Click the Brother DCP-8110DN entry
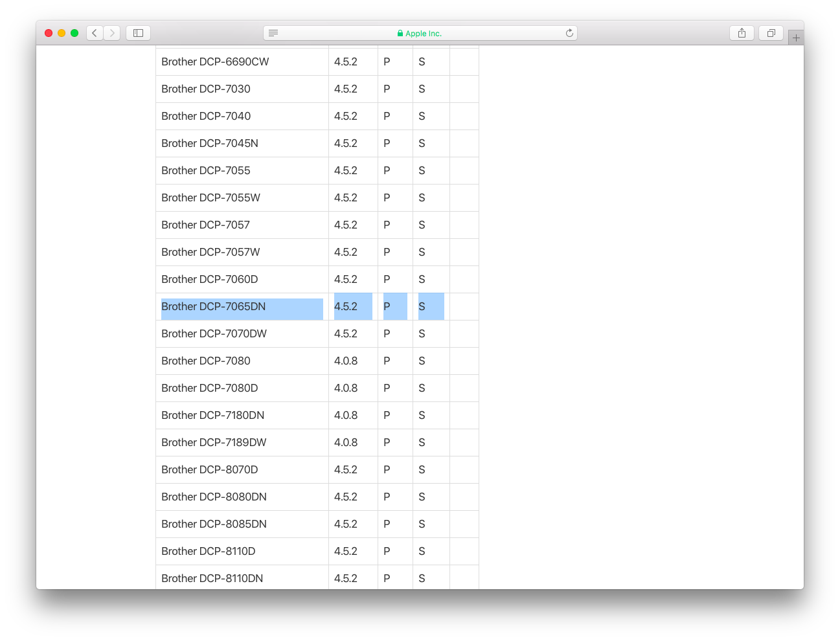This screenshot has width=840, height=641. click(212, 579)
